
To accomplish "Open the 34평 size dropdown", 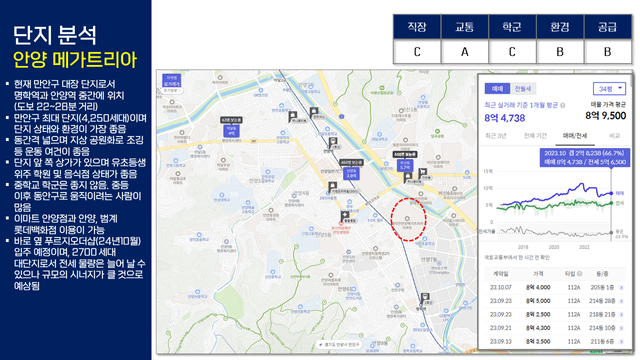I will tap(609, 89).
